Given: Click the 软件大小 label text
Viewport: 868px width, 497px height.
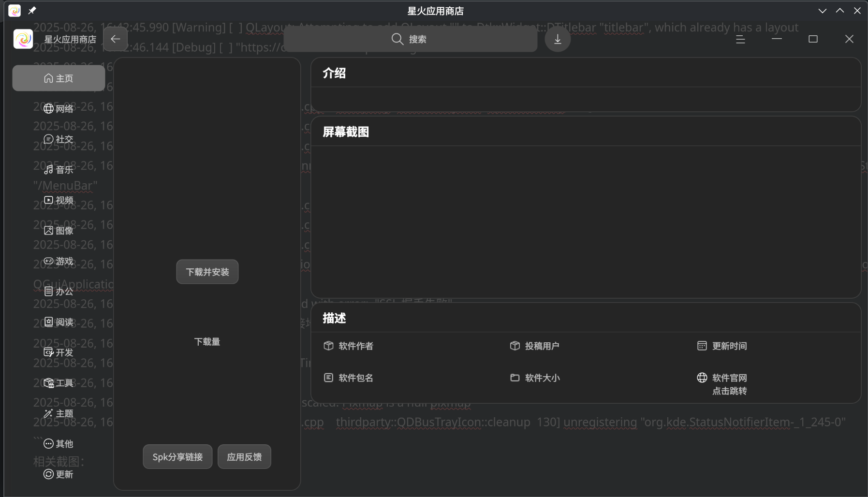Looking at the screenshot, I should 543,378.
